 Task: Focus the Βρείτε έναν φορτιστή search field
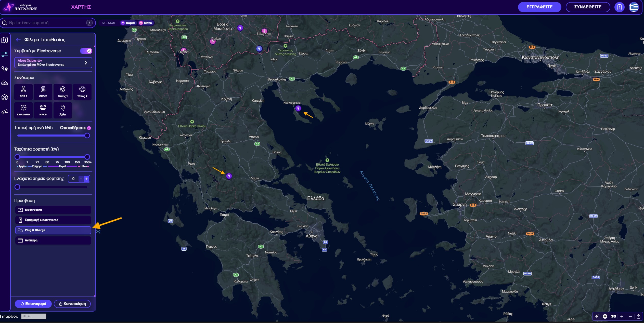48,23
